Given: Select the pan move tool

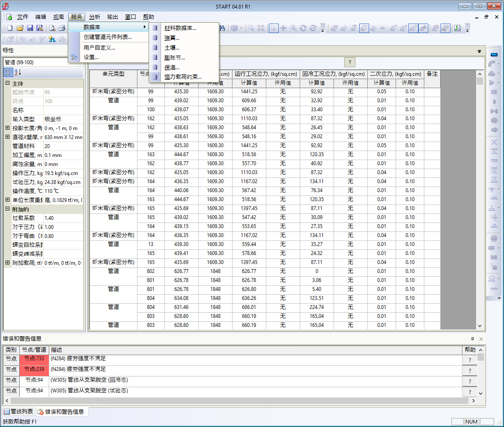Looking at the screenshot, I should 283,28.
